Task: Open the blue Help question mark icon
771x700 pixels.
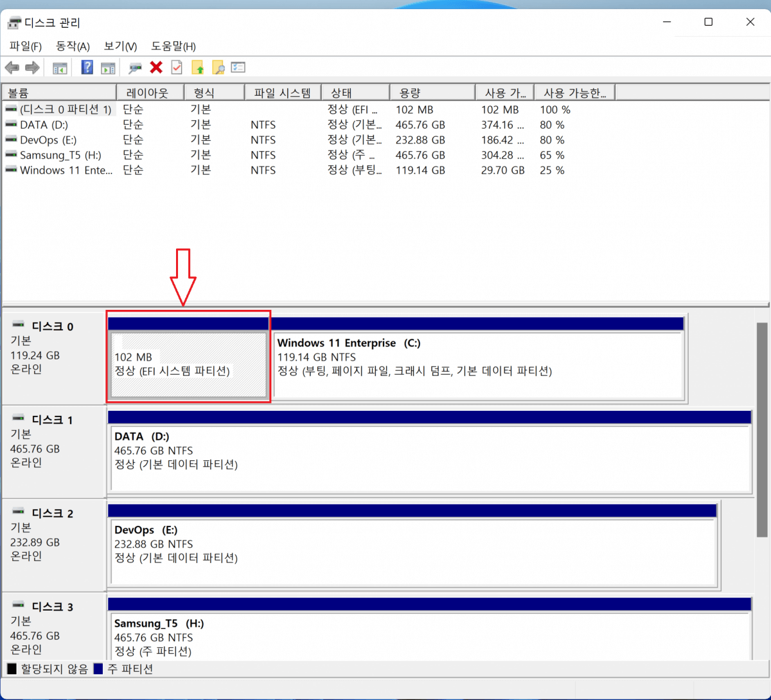Action: tap(87, 67)
